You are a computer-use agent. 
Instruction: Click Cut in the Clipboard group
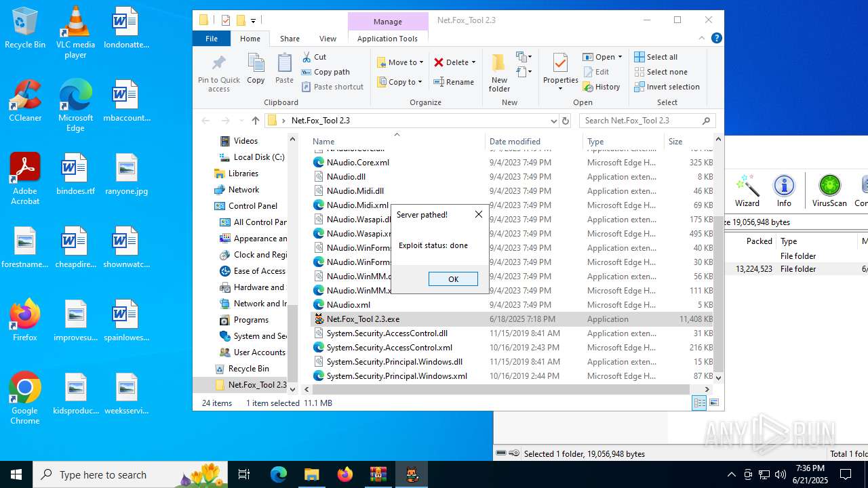(314, 57)
